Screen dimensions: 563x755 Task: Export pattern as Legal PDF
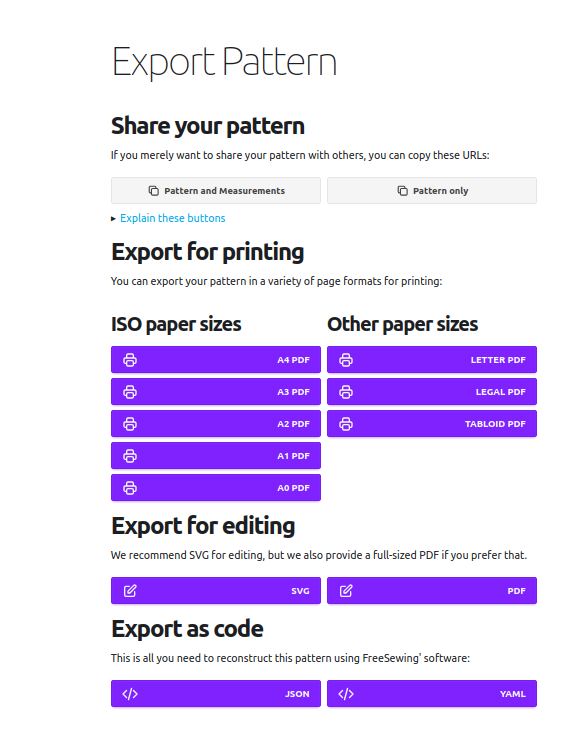(432, 392)
